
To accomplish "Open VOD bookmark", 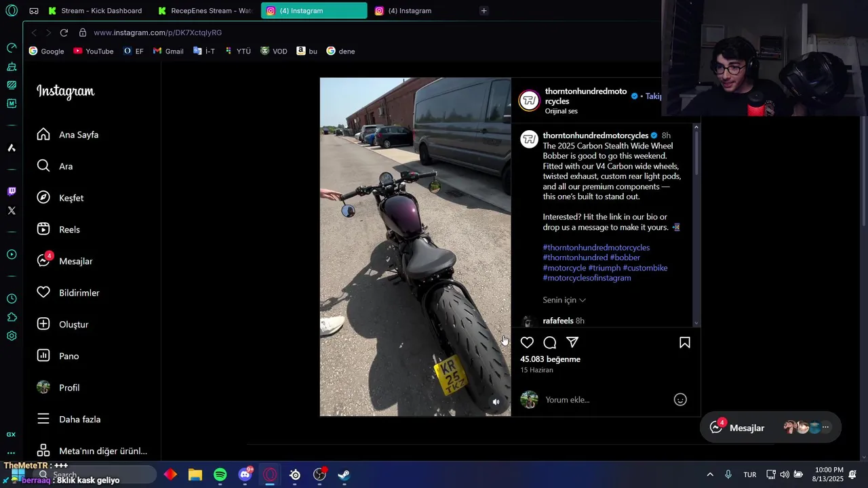I will (274, 51).
